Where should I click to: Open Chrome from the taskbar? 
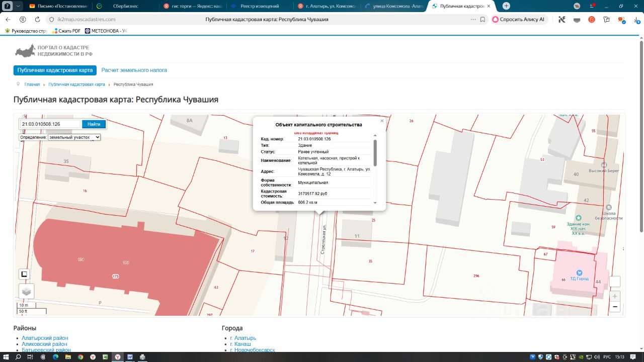(80, 357)
